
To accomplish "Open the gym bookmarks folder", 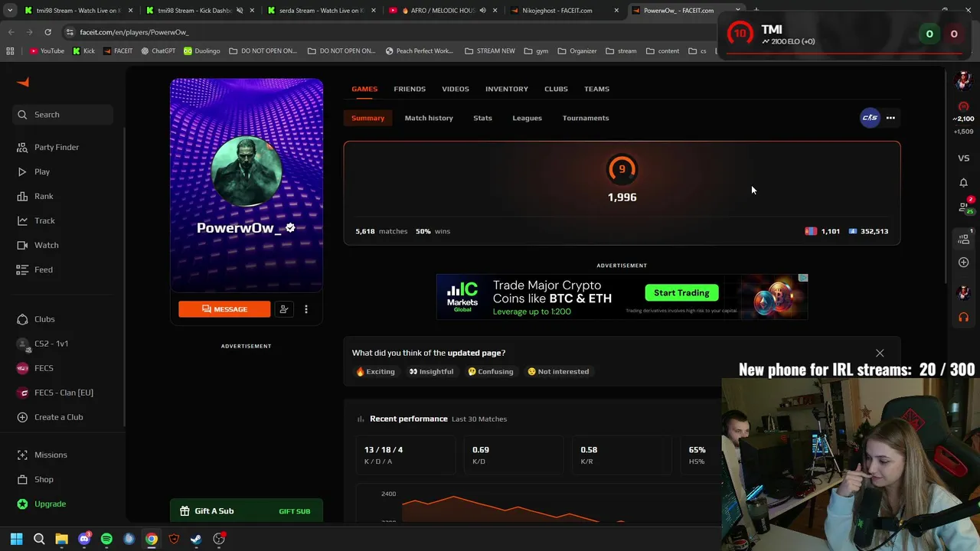I will (x=536, y=51).
